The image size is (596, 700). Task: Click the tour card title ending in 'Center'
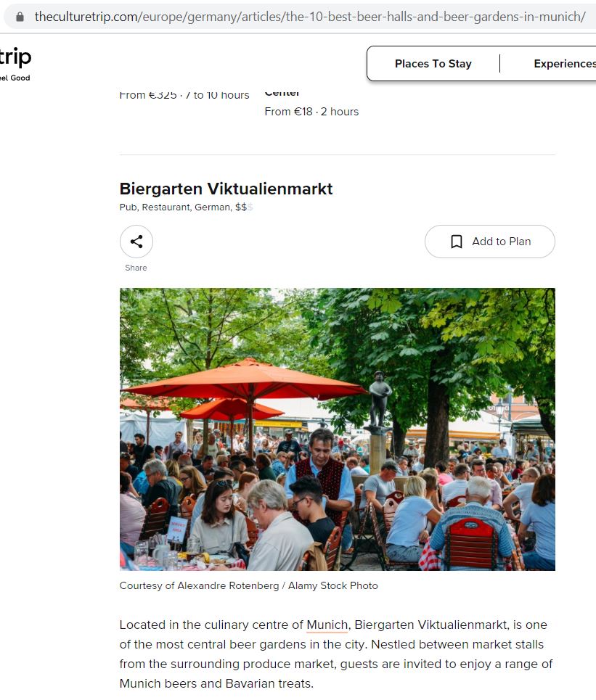click(x=282, y=94)
